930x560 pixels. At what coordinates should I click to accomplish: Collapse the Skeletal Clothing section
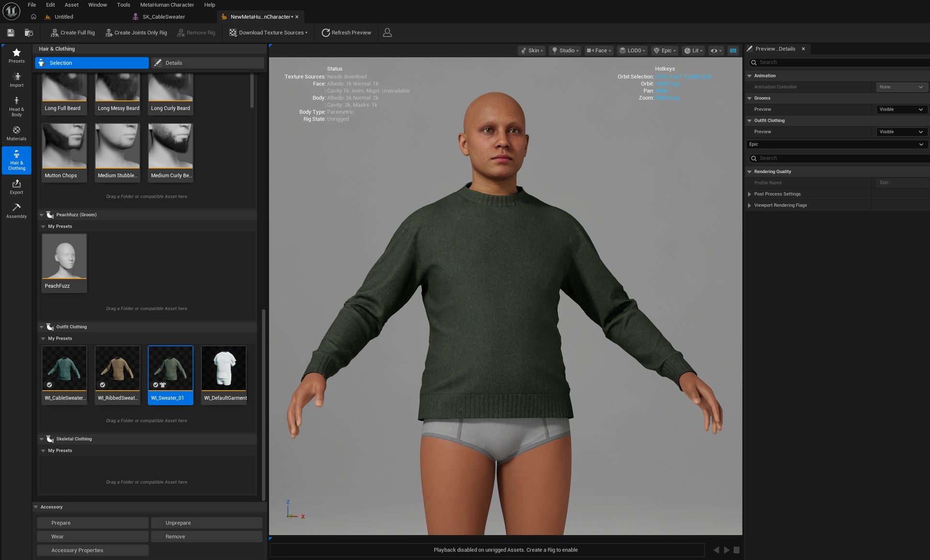tap(42, 439)
